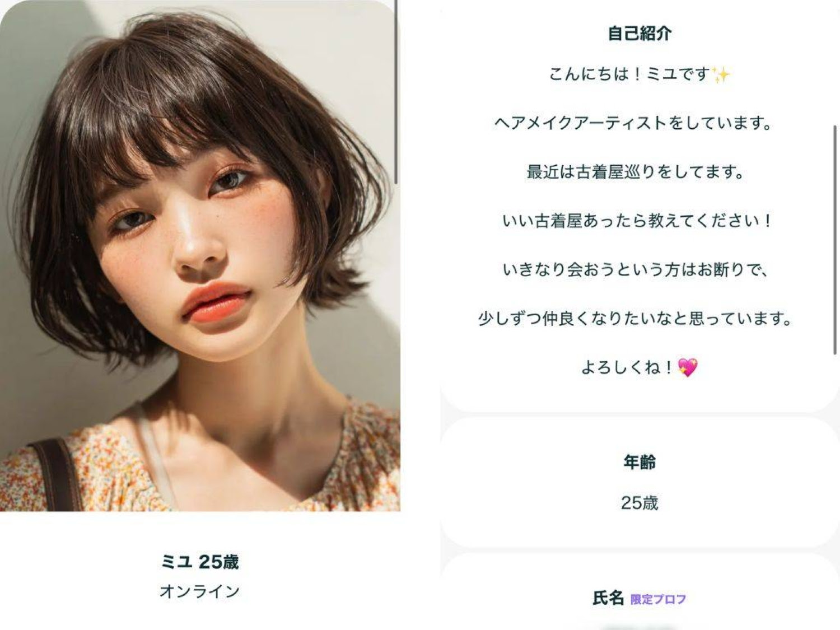Select the name text ミユ 25歳 under photo
The image size is (840, 630).
[x=200, y=562]
